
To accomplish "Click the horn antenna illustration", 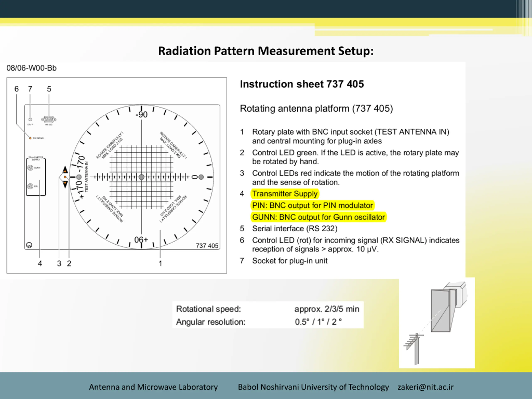I will click(x=449, y=307).
